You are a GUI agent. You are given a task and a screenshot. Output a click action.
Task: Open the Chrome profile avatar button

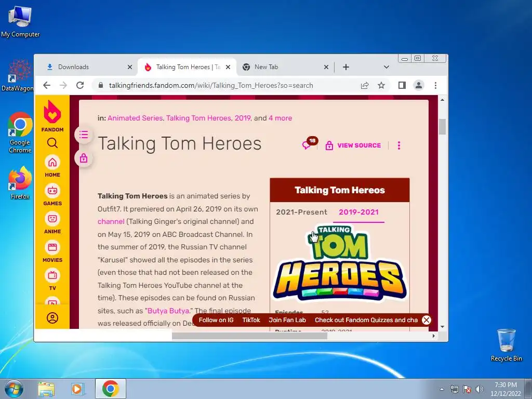coord(419,85)
